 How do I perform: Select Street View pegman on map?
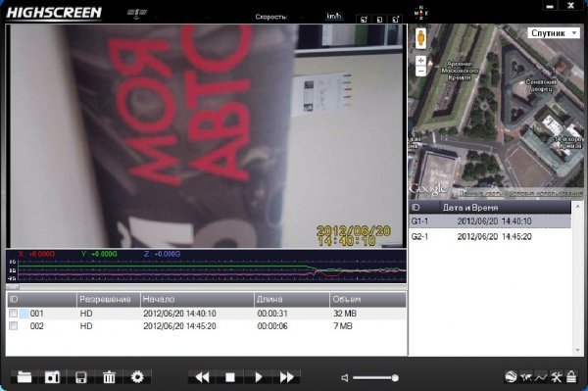tap(420, 38)
